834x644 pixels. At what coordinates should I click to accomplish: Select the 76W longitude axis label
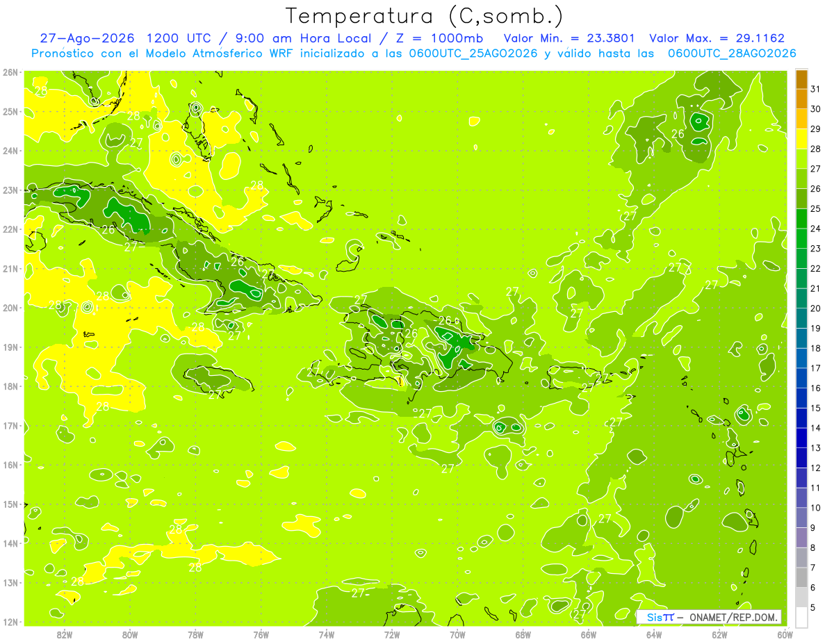261,634
